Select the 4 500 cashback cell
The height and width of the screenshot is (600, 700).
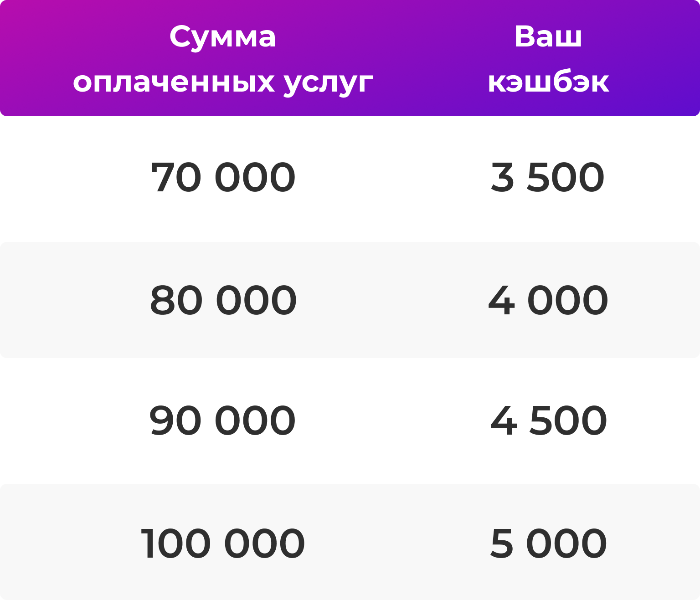549,421
